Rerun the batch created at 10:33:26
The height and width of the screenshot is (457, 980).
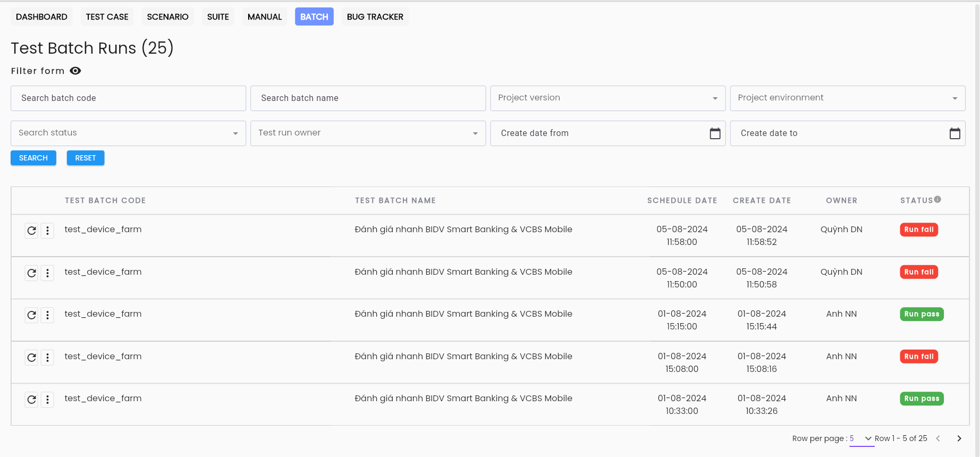(x=32, y=400)
